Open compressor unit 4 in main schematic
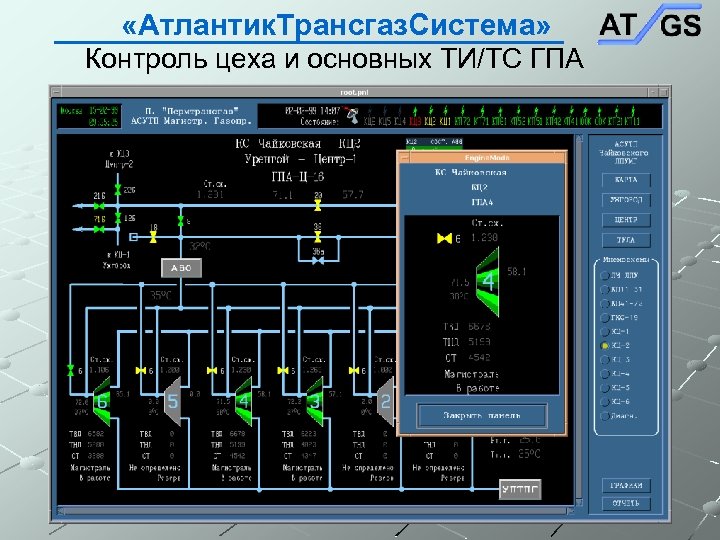Viewport: 720px width, 540px height. pyautogui.click(x=243, y=402)
